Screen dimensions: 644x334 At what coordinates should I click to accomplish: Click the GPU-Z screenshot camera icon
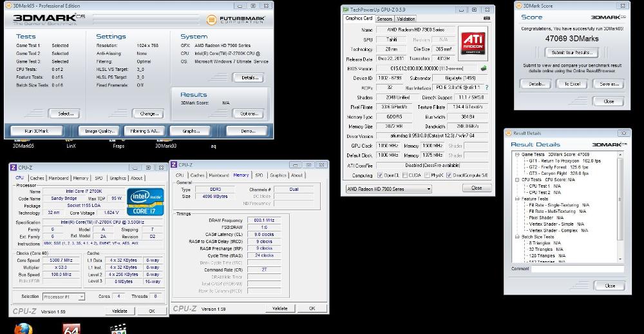[487, 19]
